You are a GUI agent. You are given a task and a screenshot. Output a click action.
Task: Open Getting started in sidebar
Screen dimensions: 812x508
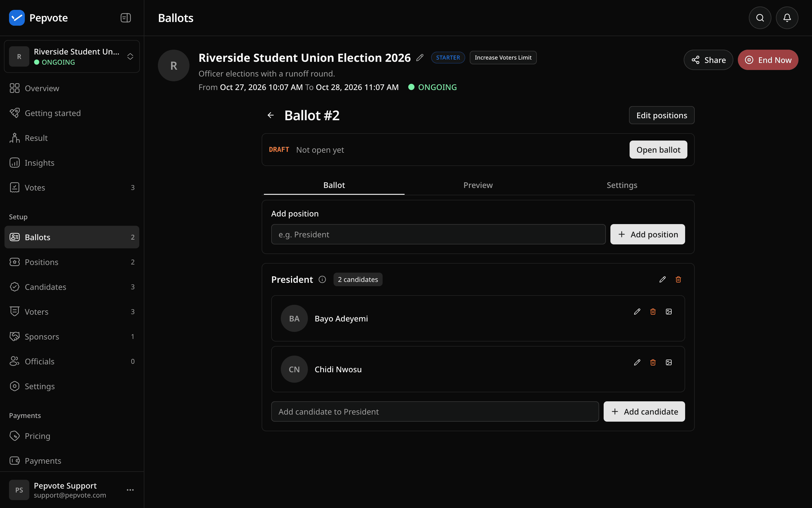(72, 113)
